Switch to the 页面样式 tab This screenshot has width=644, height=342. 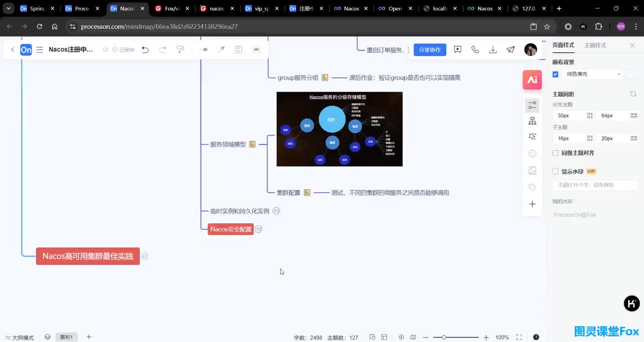[x=563, y=45]
